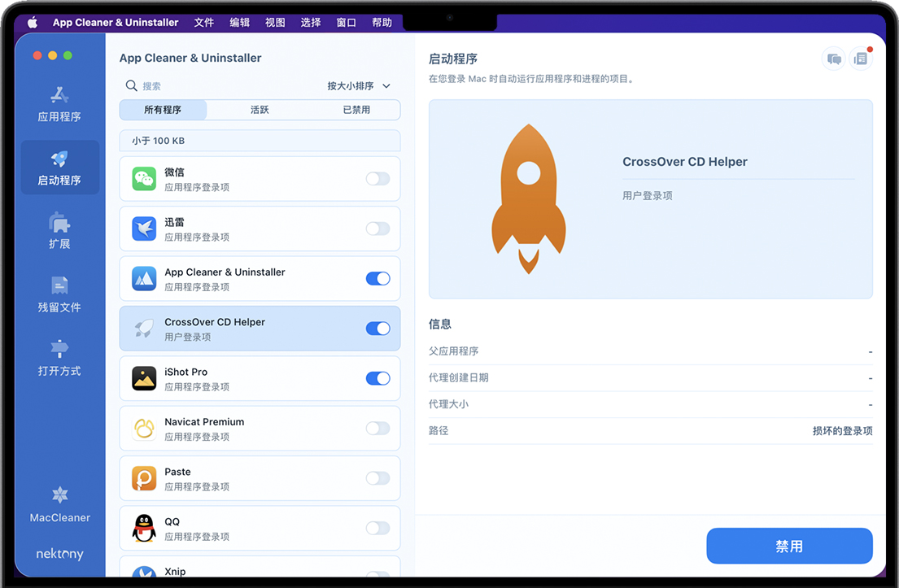
Task: Click the large orange rocket image
Action: coord(529,199)
